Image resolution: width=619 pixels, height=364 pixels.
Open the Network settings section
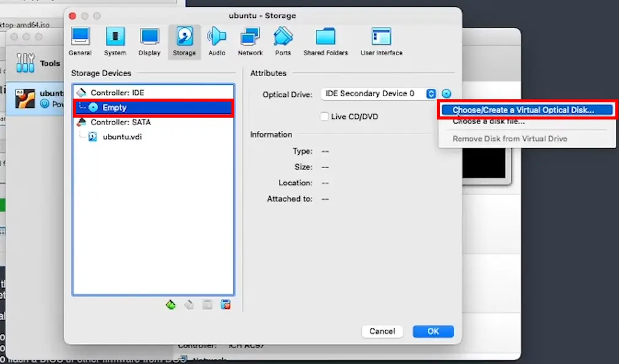(x=250, y=42)
